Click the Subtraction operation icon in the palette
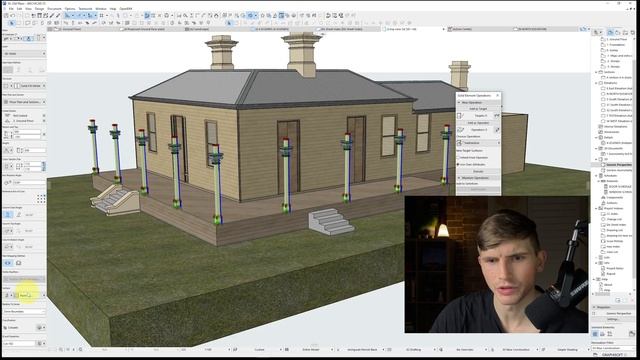 (x=459, y=143)
